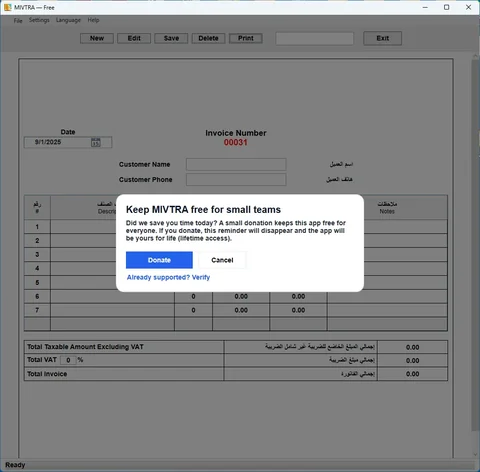Click the first 0.00 cell in row 6
Viewport: 480px width, 472px height.
point(241,296)
